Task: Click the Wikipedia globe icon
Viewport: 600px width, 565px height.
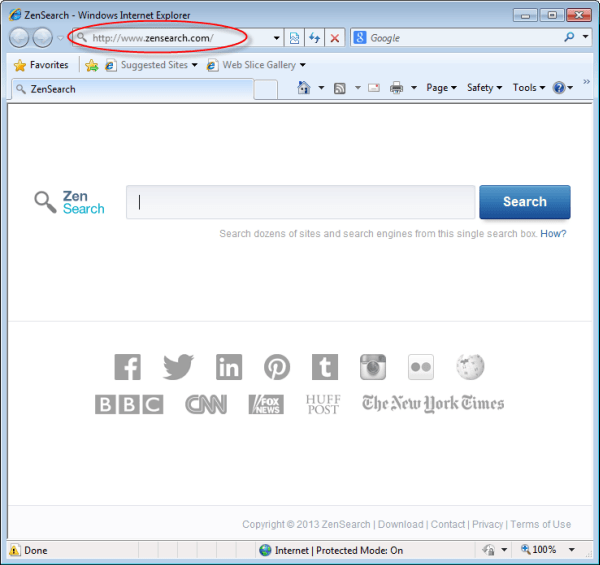Action: [470, 367]
